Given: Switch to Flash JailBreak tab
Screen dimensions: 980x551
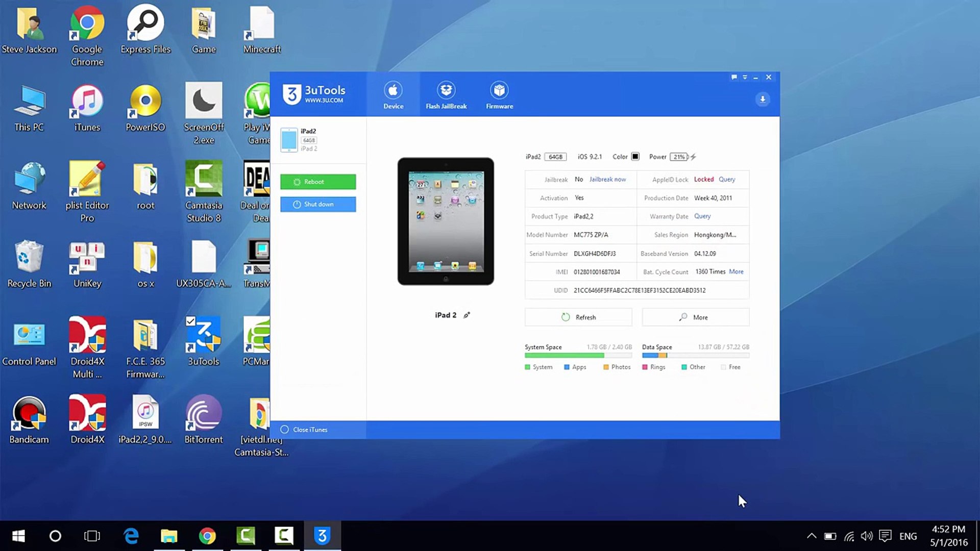Looking at the screenshot, I should [446, 95].
